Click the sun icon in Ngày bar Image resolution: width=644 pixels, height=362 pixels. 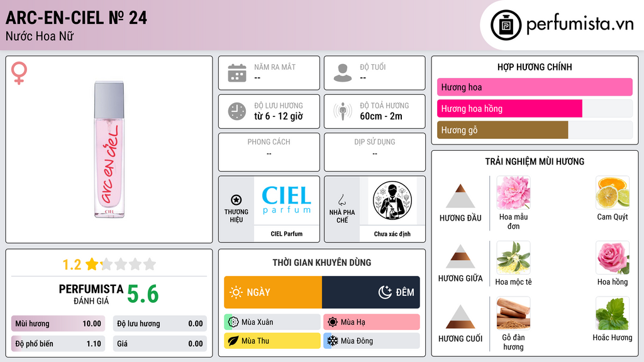236,292
